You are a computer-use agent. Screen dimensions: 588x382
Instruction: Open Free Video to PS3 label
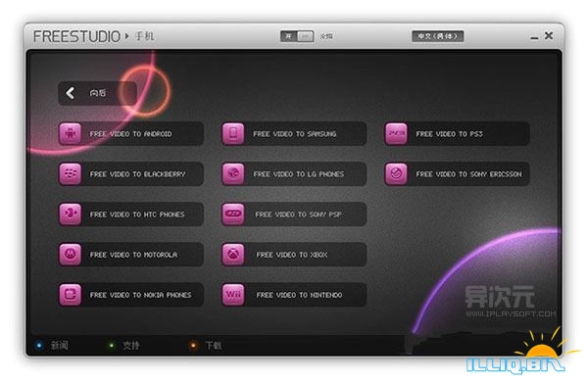tap(449, 134)
